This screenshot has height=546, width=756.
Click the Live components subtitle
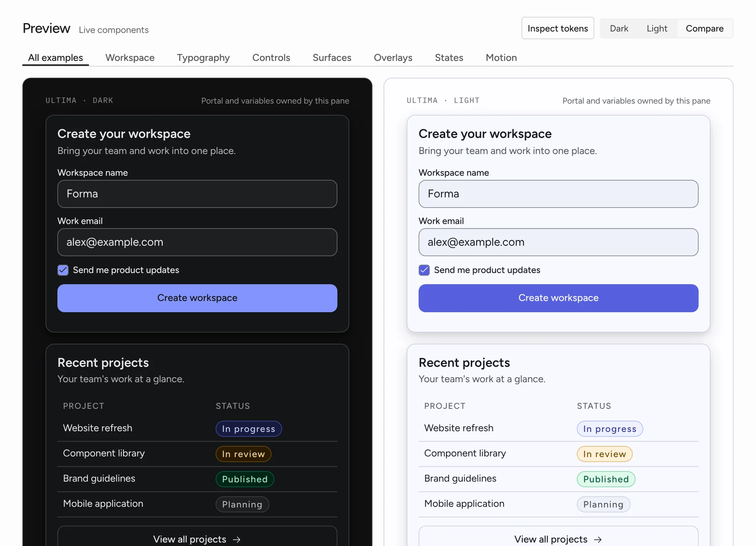114,30
